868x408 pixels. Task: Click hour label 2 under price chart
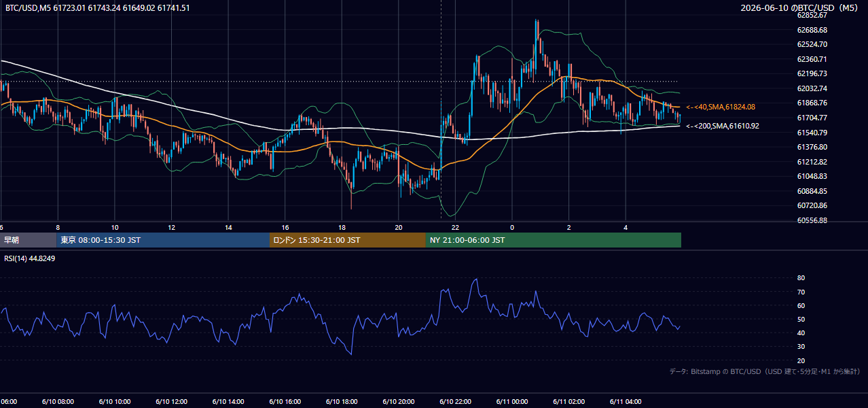click(569, 227)
